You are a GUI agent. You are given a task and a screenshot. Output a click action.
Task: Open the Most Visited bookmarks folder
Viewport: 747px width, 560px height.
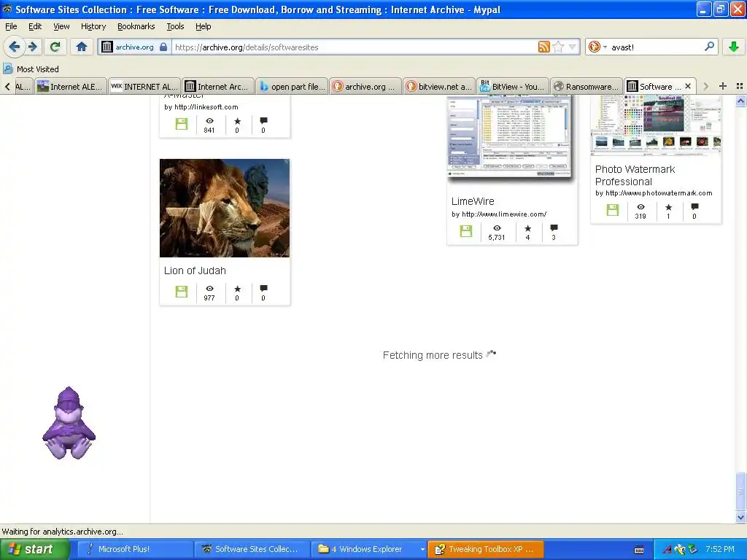[x=31, y=69]
